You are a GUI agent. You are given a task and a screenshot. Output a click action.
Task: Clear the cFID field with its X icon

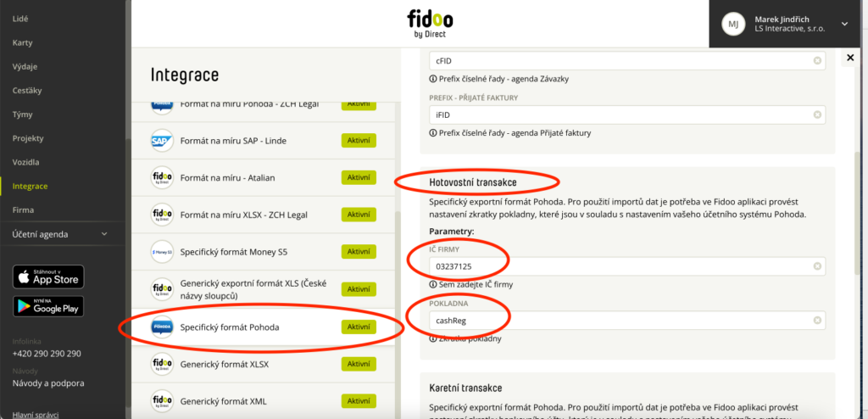817,60
